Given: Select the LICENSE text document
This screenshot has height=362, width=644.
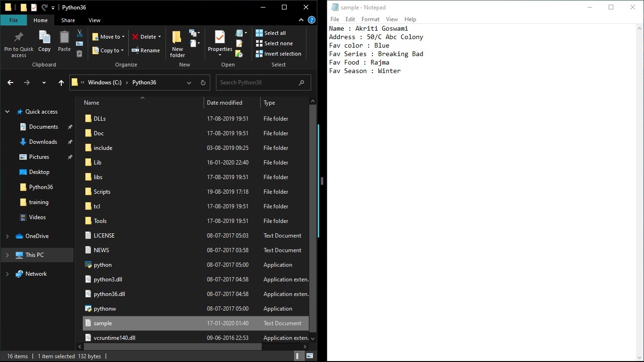Looking at the screenshot, I should click(x=196, y=236).
